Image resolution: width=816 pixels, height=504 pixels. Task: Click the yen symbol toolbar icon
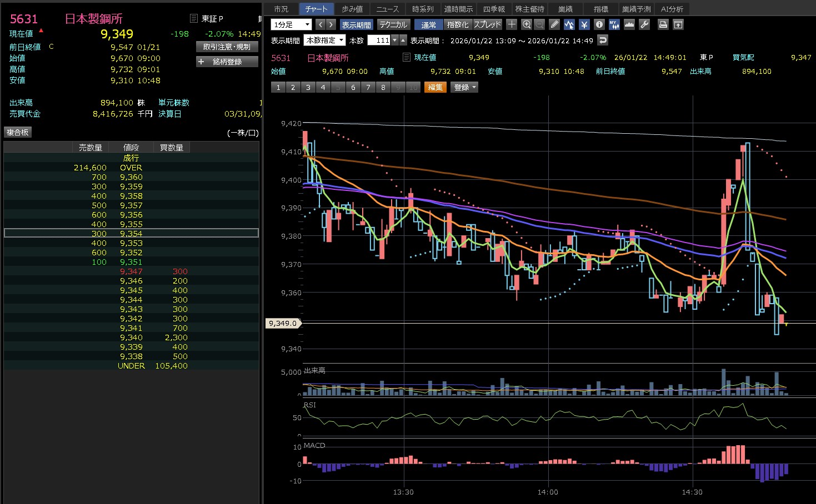[x=584, y=24]
